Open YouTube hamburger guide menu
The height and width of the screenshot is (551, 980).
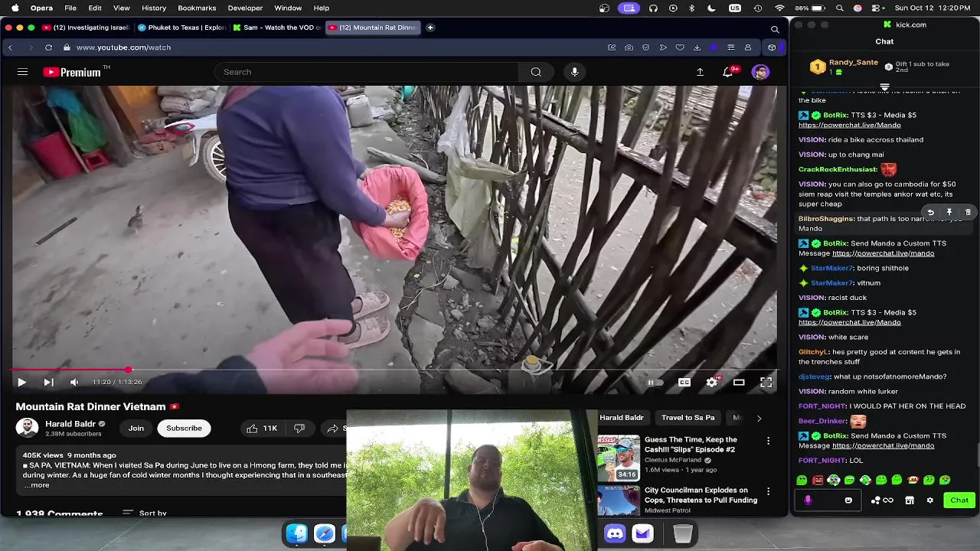tap(22, 72)
